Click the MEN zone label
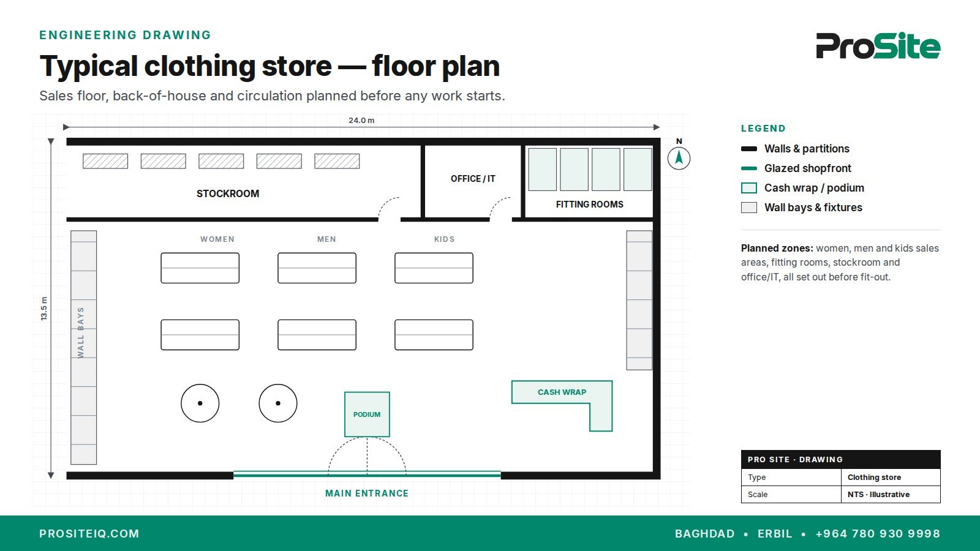 click(x=326, y=239)
